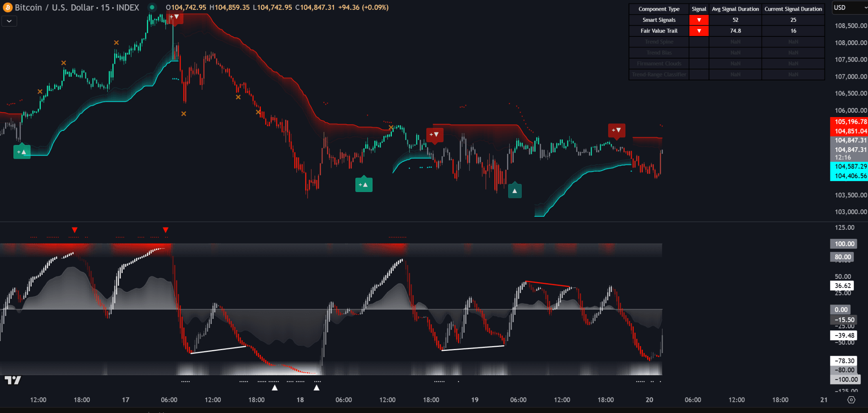Click the Bitcoin logo beside the symbol name
868x413 pixels.
tap(8, 8)
